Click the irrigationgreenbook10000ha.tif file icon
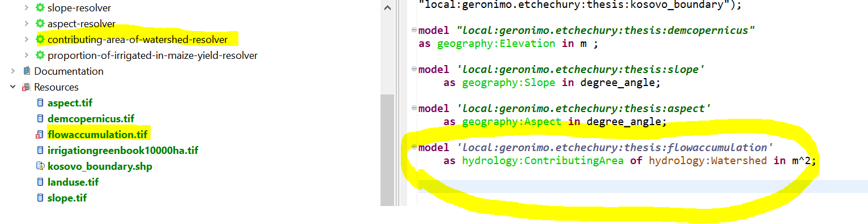 [x=40, y=151]
